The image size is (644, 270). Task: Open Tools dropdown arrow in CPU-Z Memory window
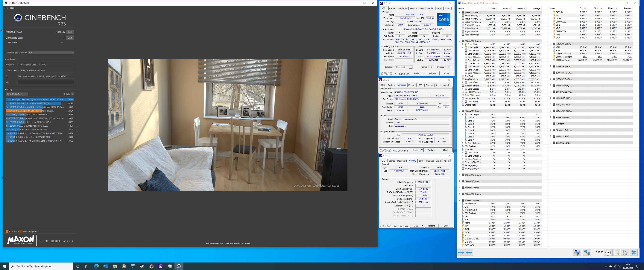(x=422, y=226)
